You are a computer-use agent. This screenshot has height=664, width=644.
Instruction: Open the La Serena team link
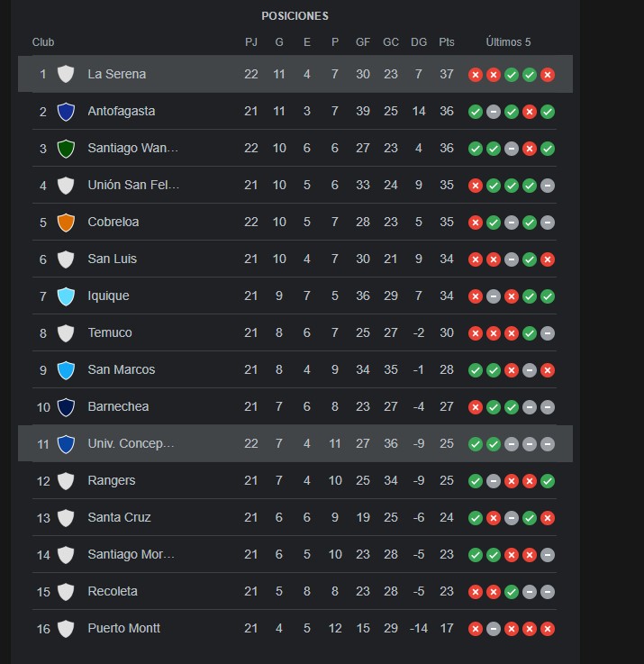pos(117,74)
